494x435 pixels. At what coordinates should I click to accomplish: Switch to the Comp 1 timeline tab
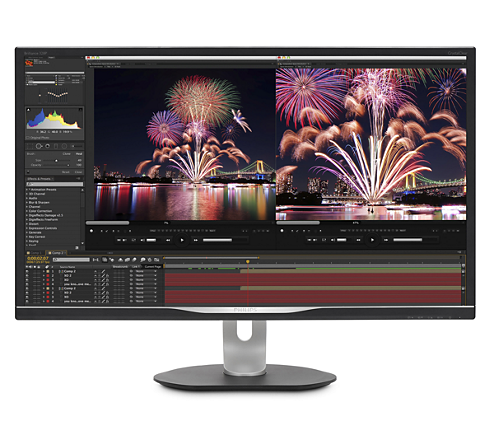coord(34,253)
